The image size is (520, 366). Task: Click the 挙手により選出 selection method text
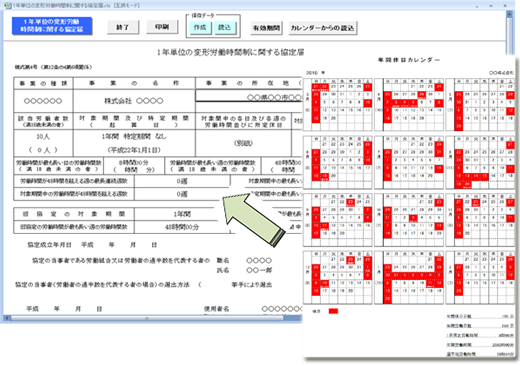(252, 285)
